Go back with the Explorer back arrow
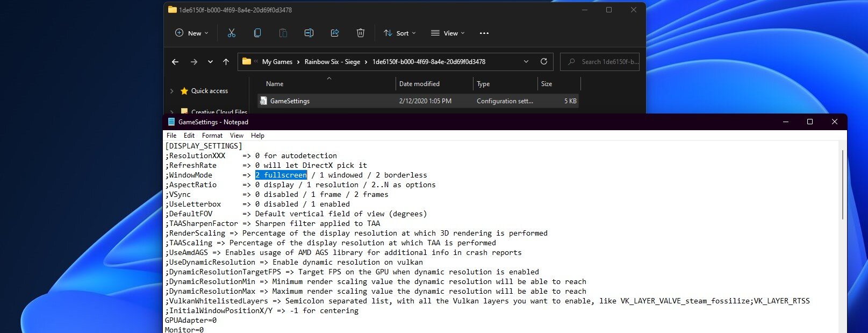The width and height of the screenshot is (868, 333). (175, 62)
